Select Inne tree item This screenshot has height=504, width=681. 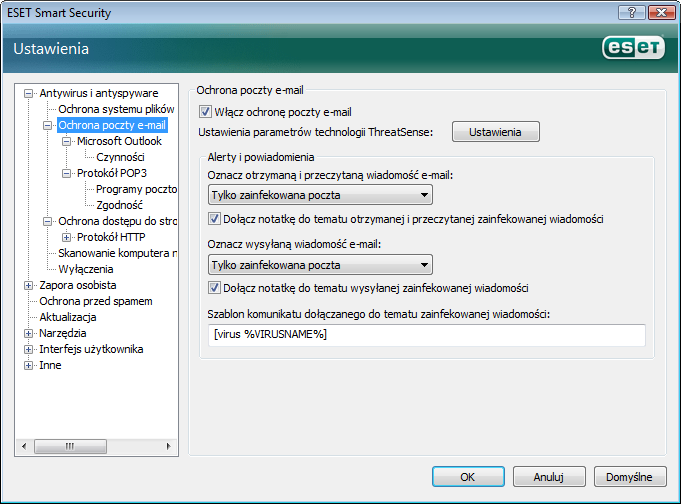tap(50, 365)
